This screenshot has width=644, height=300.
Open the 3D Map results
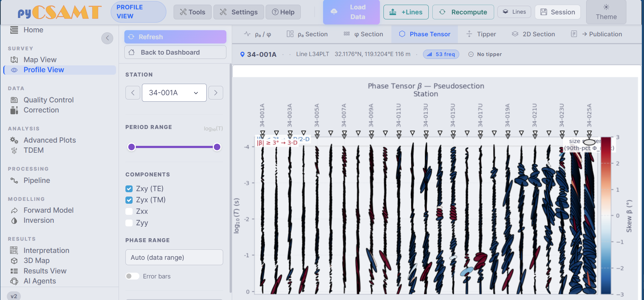coord(36,260)
